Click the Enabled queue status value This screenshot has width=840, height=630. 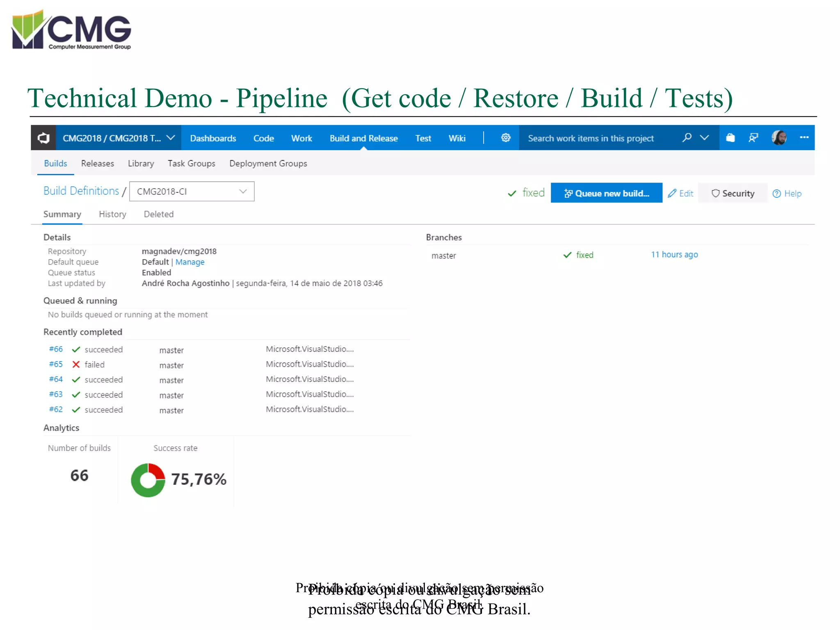pyautogui.click(x=156, y=273)
